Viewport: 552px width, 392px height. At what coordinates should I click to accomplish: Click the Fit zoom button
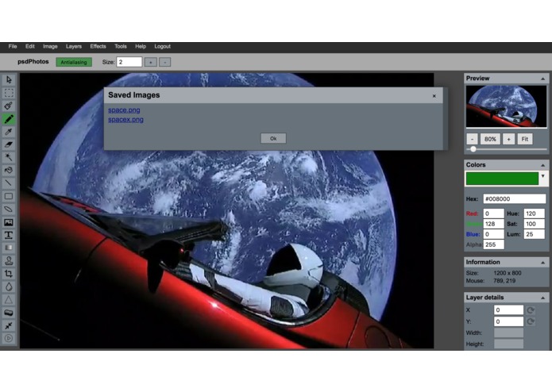(525, 139)
